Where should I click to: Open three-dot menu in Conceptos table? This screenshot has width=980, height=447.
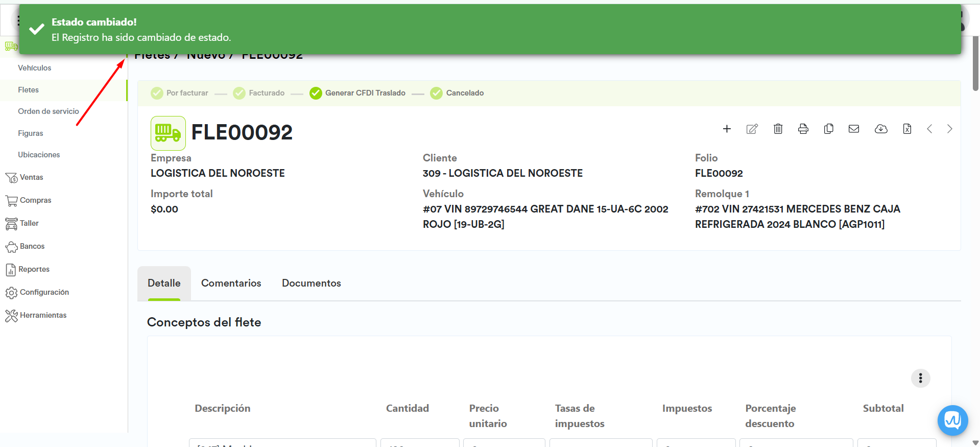(x=920, y=378)
